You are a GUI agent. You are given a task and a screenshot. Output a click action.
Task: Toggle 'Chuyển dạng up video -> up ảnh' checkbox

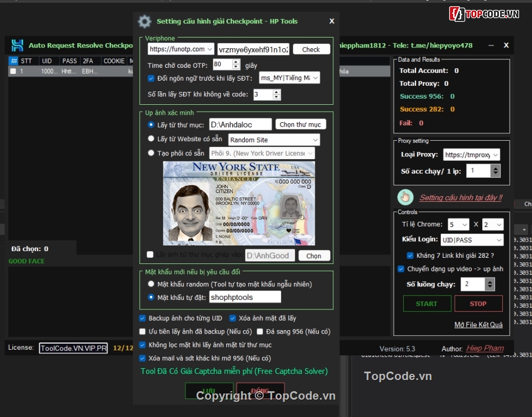point(401,269)
